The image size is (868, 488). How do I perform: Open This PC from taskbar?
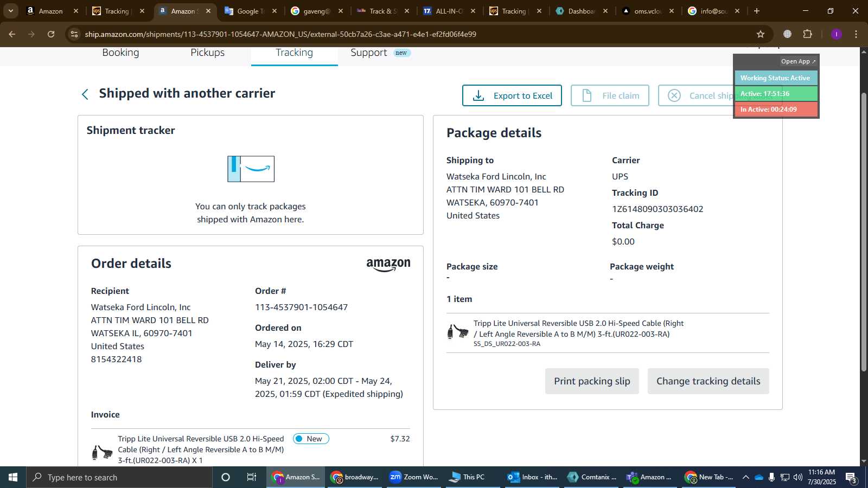click(473, 477)
